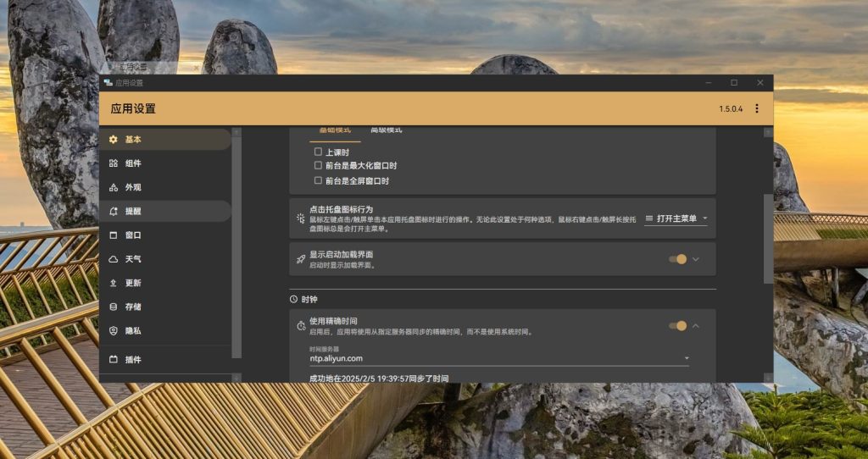Click the rocket icon beside 显示启动加载界面
Screen dimensions: 868x459
point(301,259)
